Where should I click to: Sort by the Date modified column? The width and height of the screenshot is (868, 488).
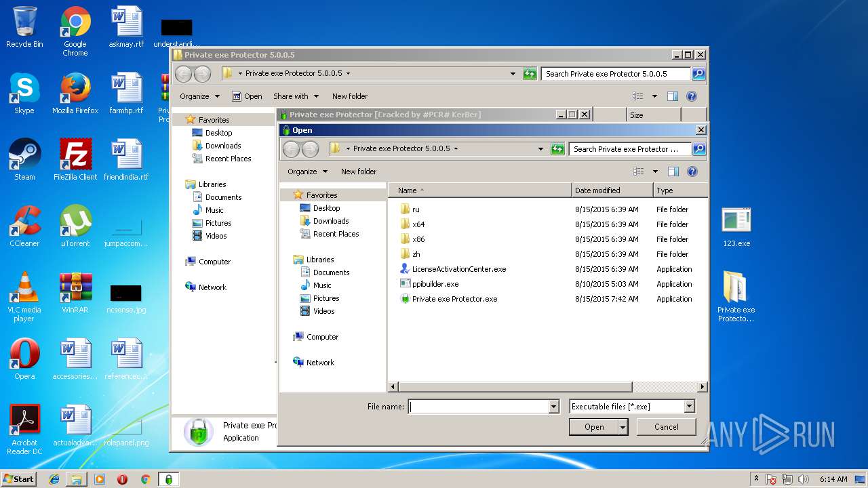point(613,190)
